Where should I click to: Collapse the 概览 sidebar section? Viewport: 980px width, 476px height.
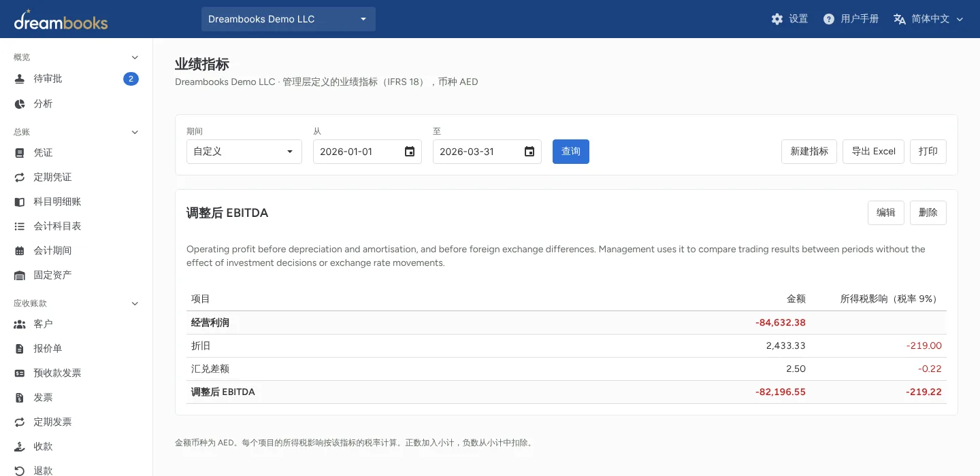135,57
